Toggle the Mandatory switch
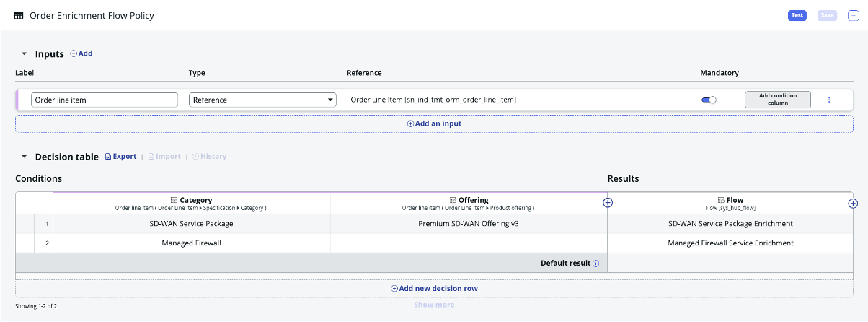868x322 pixels. pos(709,100)
